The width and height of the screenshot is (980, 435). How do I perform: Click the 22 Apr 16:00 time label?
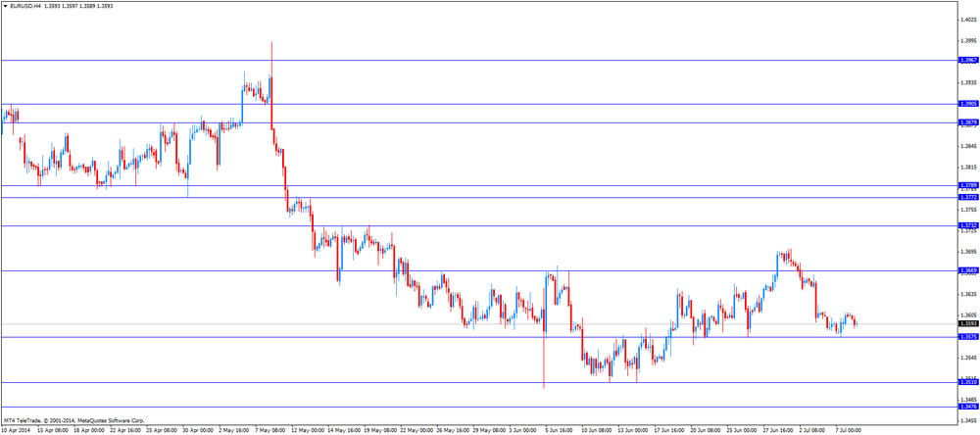125,431
